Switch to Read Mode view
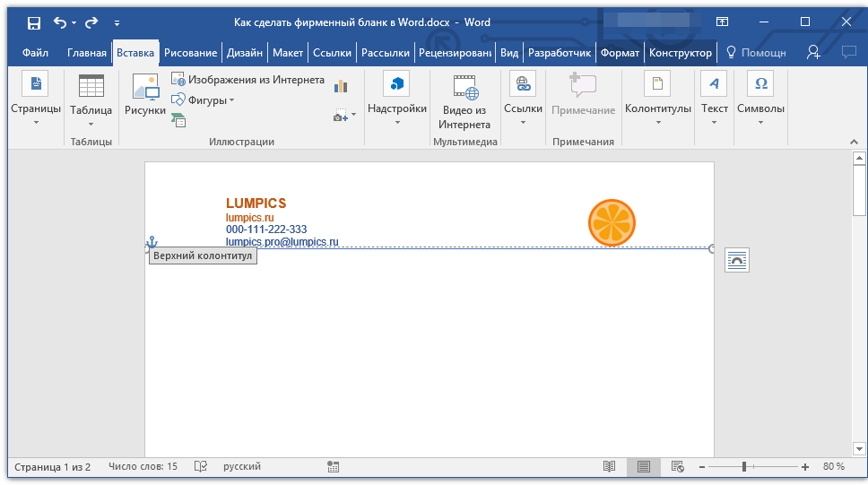Screen dimensions: 868x485 point(610,467)
